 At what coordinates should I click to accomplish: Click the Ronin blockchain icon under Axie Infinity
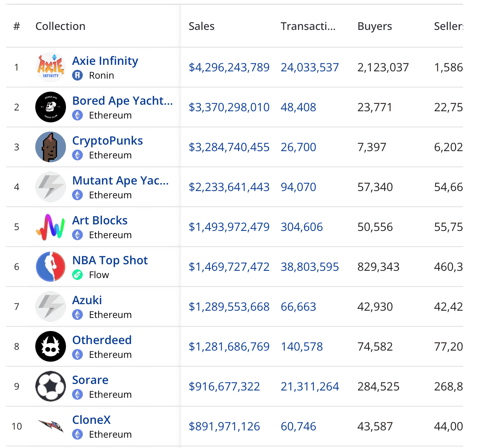(x=78, y=76)
